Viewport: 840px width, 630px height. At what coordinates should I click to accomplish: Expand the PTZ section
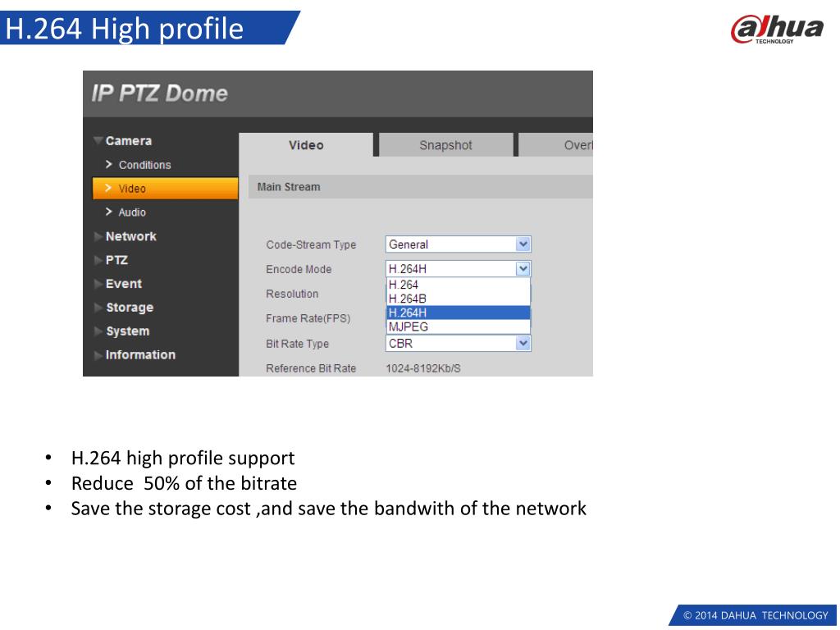(111, 260)
